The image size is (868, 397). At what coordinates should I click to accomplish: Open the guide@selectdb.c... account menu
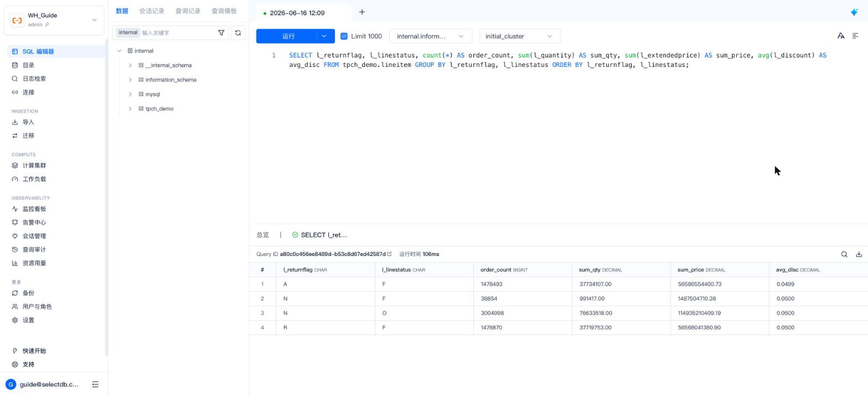[x=49, y=384]
